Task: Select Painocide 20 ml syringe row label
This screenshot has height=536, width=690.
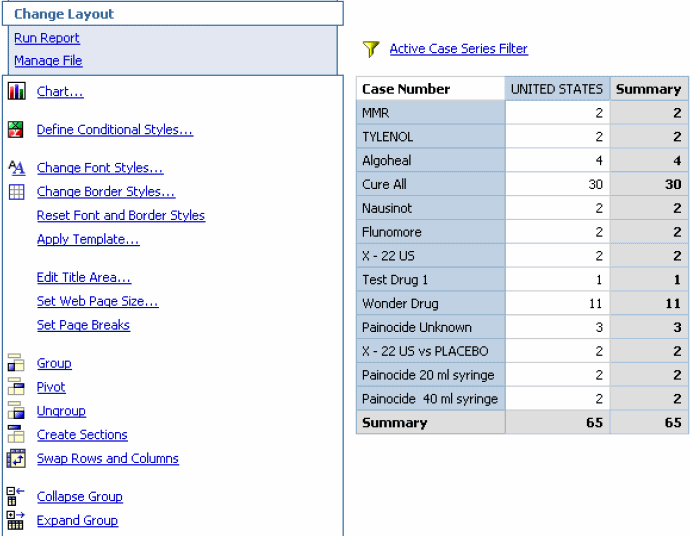Action: tap(430, 374)
